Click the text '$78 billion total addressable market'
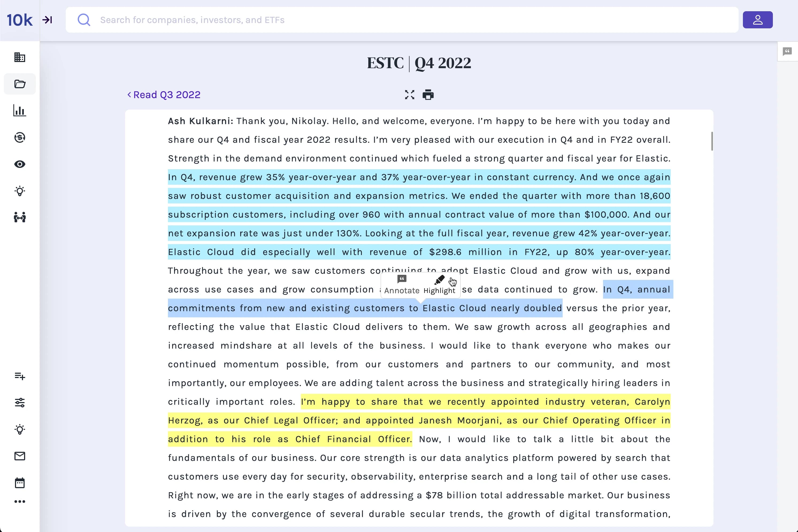This screenshot has height=532, width=798. [515, 495]
